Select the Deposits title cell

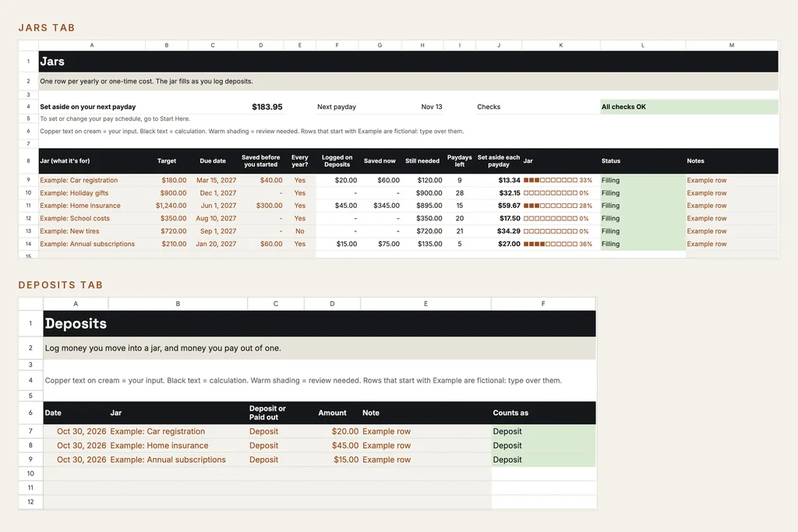coord(320,323)
